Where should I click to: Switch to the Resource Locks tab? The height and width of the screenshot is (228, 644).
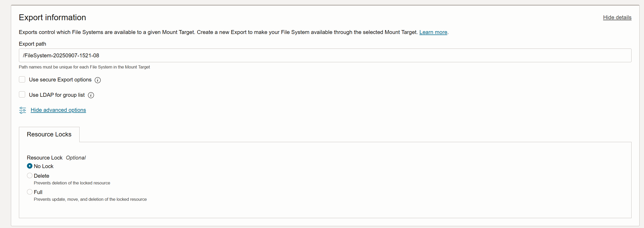click(49, 134)
